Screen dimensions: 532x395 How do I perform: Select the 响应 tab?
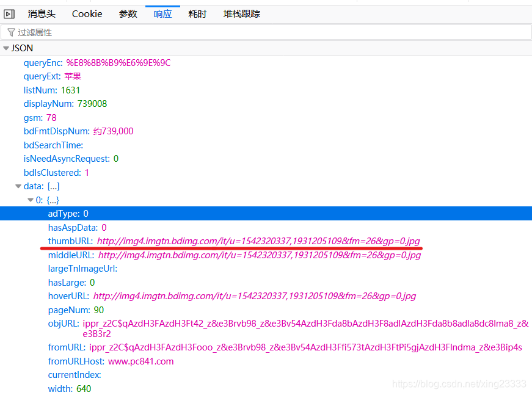pos(162,14)
